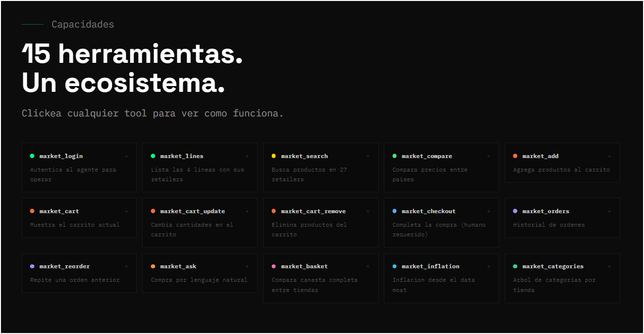Select the market_cart_update tool title
The image size is (644, 334).
[192, 211]
